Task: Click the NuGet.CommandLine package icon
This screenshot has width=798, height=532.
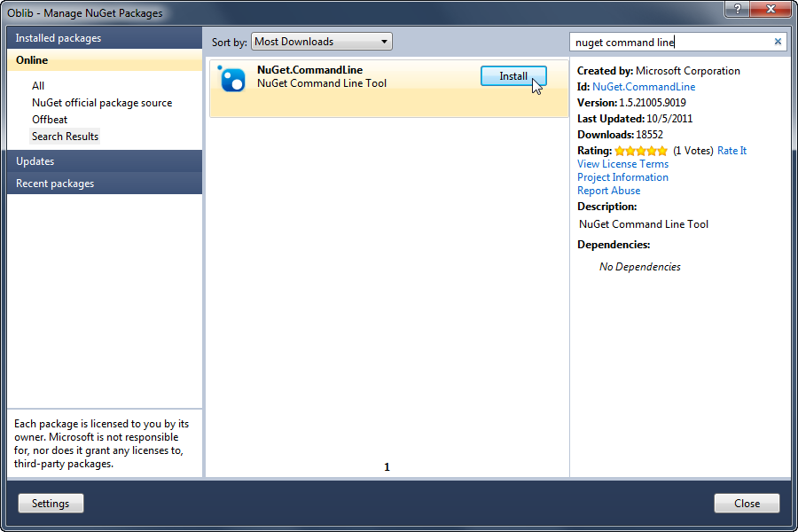Action: [x=232, y=79]
